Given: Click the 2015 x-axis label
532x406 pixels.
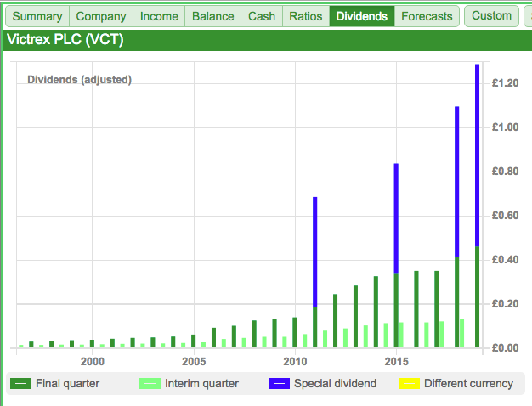Looking at the screenshot, I should coord(397,362).
